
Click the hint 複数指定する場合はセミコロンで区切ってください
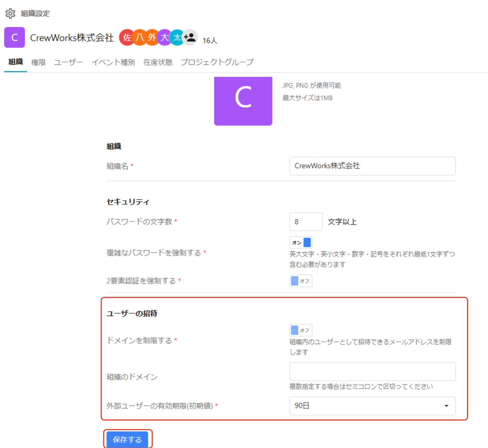pos(361,387)
